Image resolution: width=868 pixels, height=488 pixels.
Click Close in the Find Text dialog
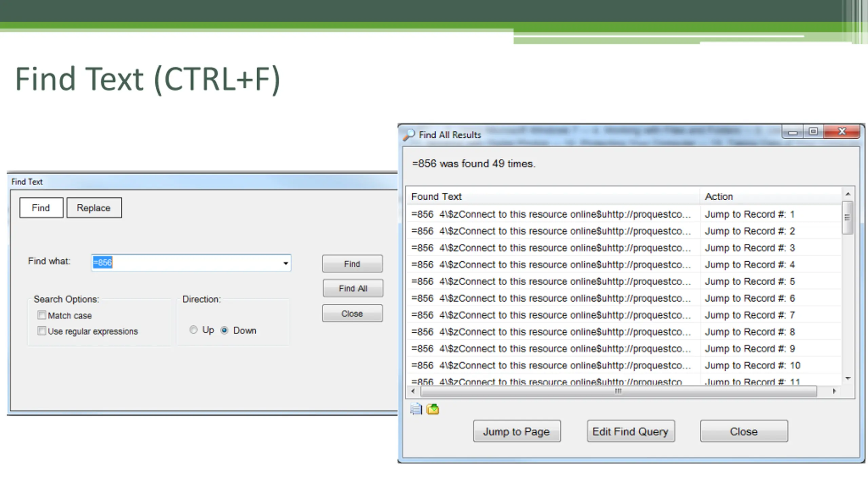coord(352,313)
